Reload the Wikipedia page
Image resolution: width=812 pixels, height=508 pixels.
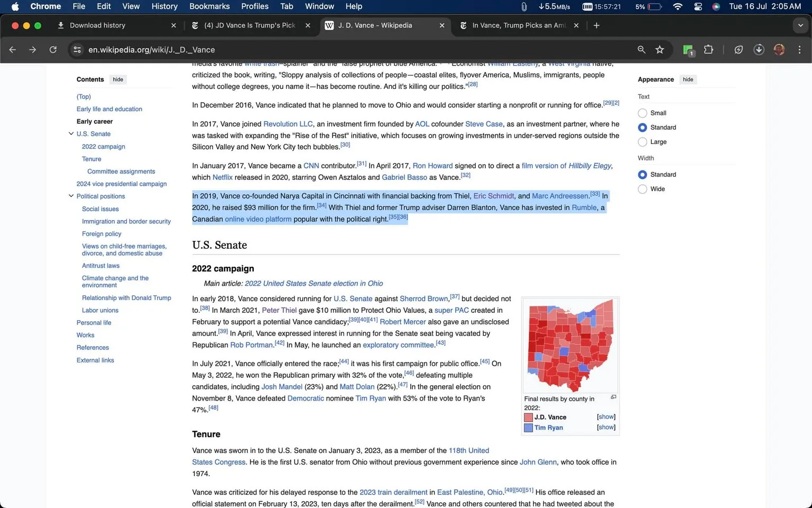(53, 49)
